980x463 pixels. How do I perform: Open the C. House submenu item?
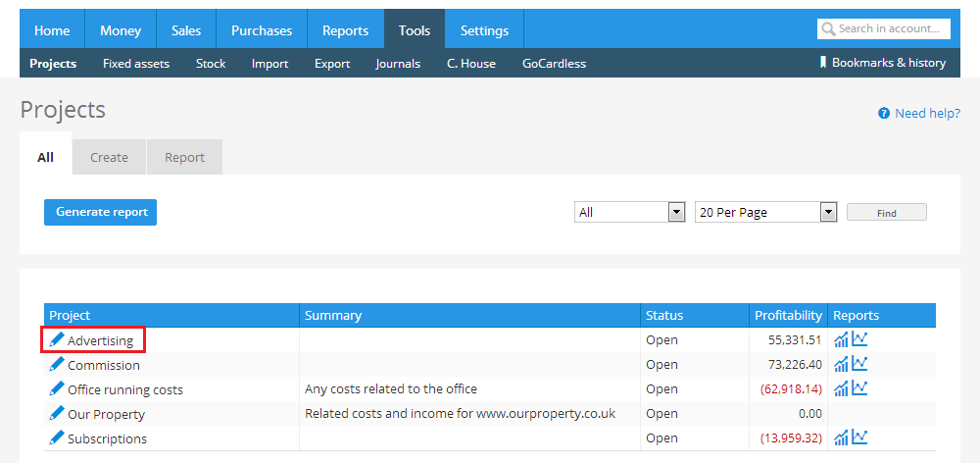(471, 63)
